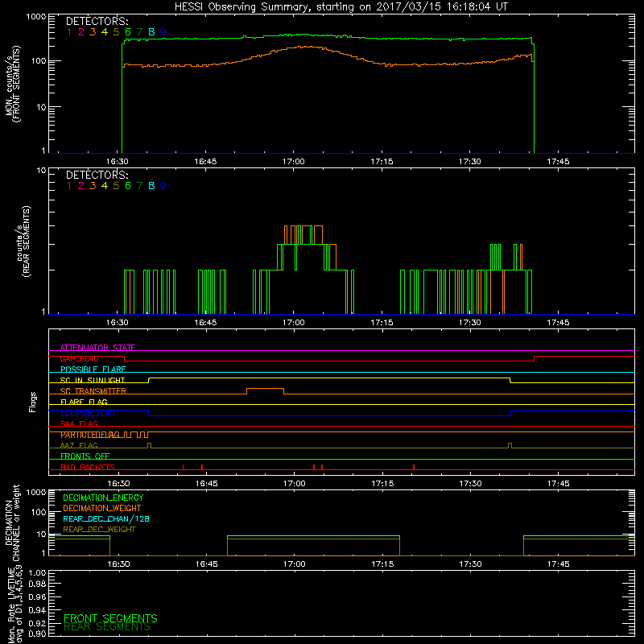Select detector number 2 in top panel legend
The height and width of the screenshot is (644, 644).
tap(81, 32)
